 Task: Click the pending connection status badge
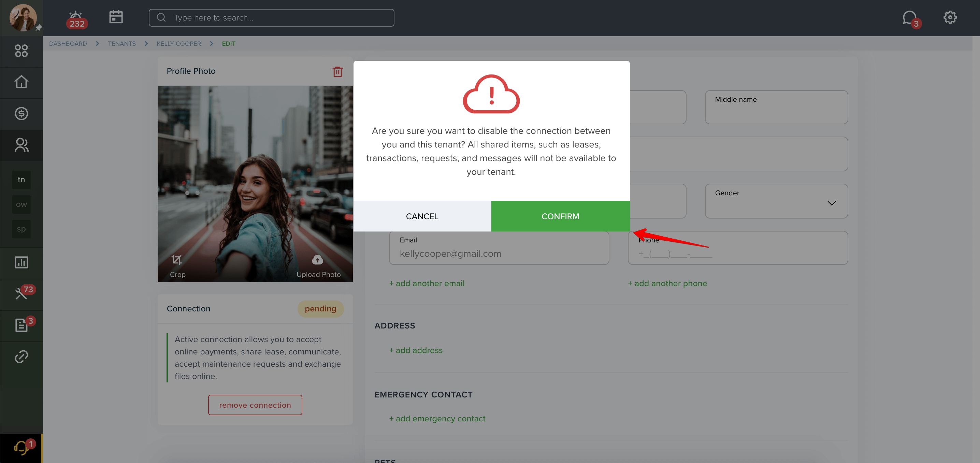[x=320, y=309]
